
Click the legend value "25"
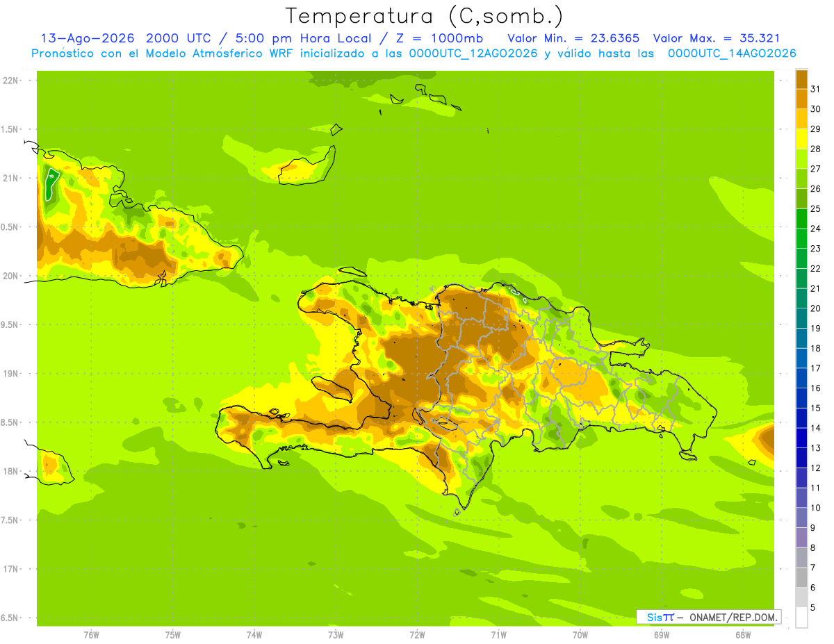pyautogui.click(x=815, y=208)
